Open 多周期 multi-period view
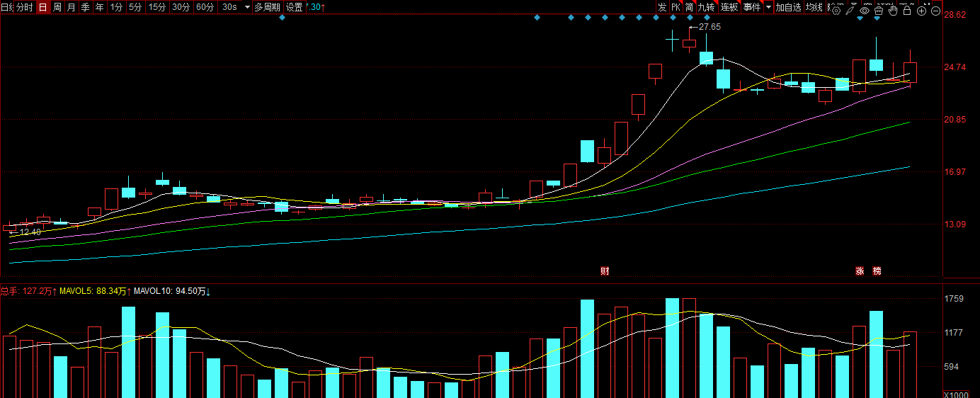This screenshot has height=398, width=980. [268, 7]
